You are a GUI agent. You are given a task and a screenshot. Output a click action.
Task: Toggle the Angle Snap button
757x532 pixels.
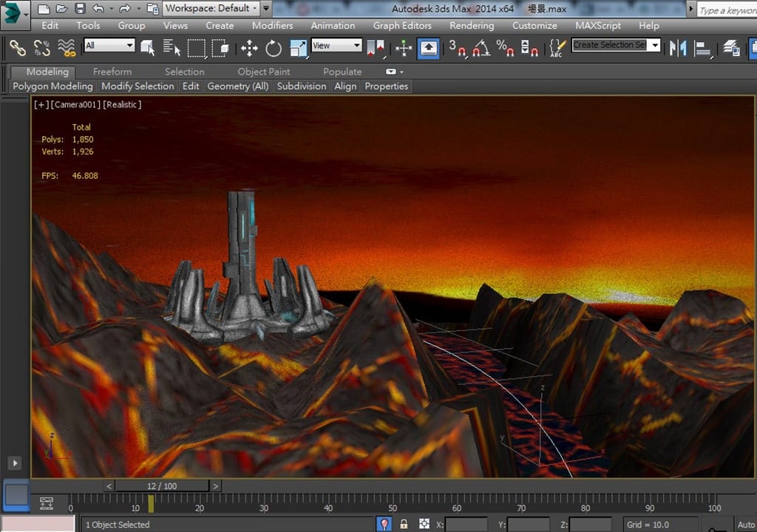click(481, 49)
